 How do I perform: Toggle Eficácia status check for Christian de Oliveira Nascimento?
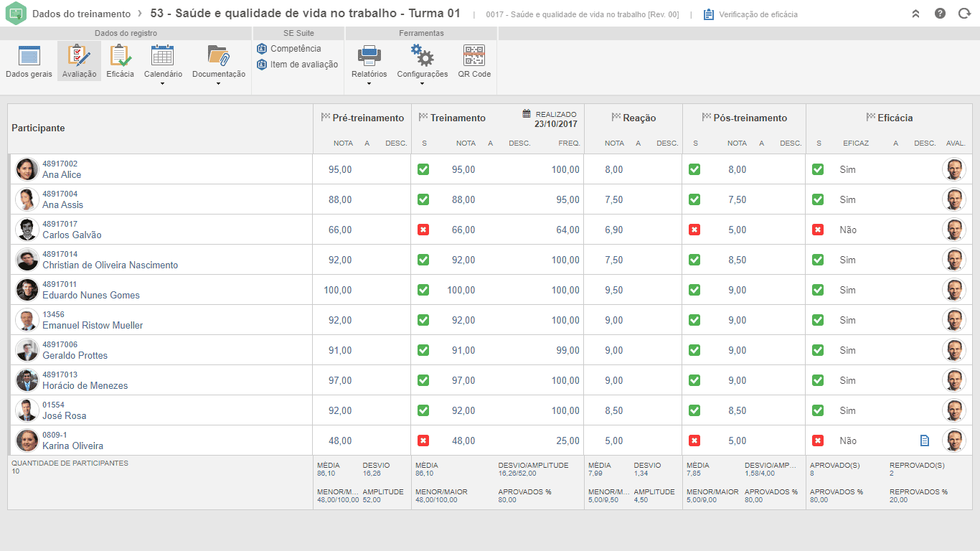point(818,260)
